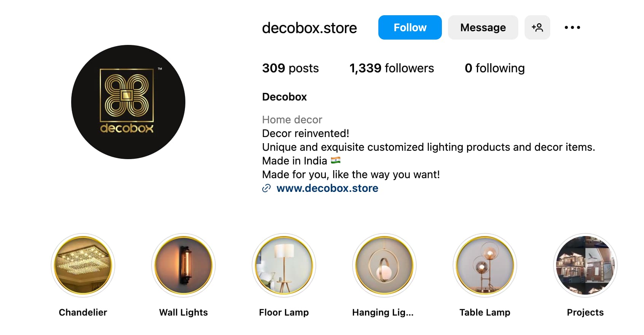Open the 1,339 followers list
The width and height of the screenshot is (644, 335).
click(x=392, y=68)
